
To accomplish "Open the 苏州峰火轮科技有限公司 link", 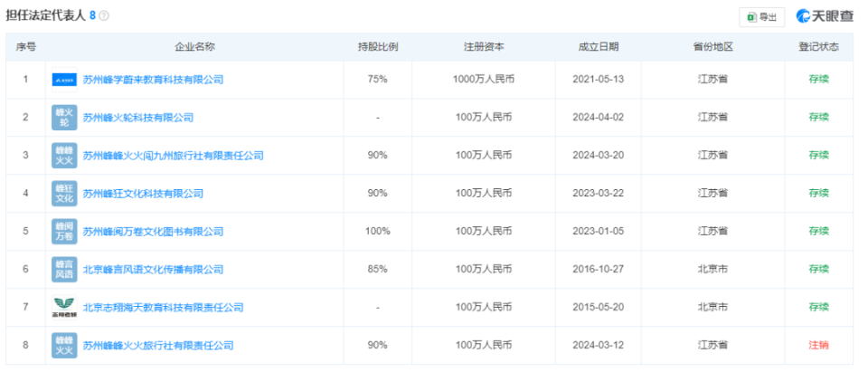I will [138, 118].
